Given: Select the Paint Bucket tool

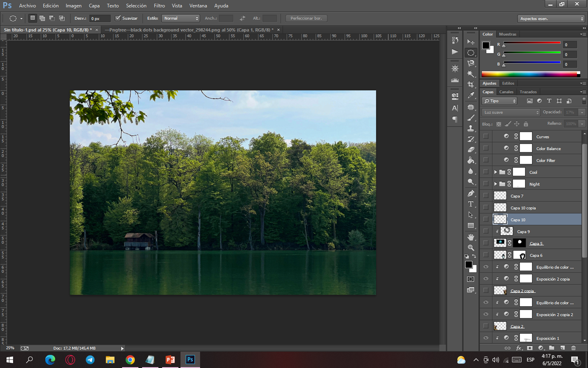Looking at the screenshot, I should [471, 160].
